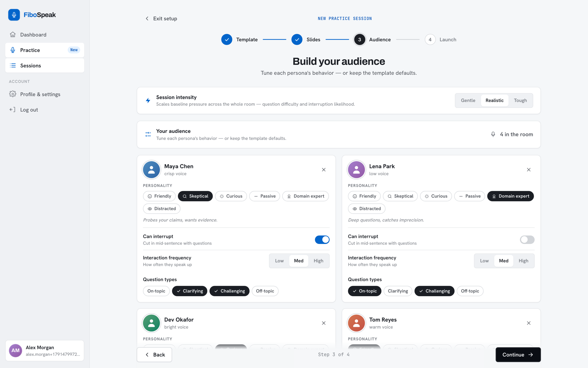Viewport: 588px width, 368px height.
Task: Select Domain expert for Lena Park
Action: tap(510, 196)
